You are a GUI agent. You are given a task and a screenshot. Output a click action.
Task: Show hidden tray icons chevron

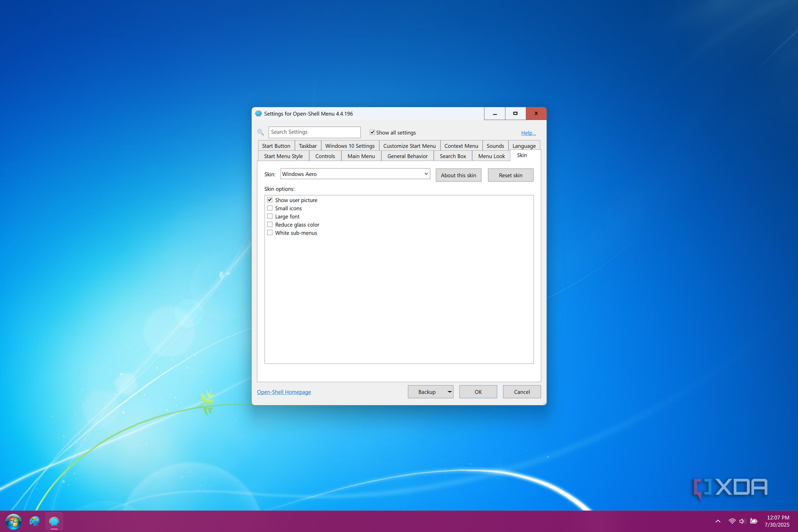click(718, 521)
